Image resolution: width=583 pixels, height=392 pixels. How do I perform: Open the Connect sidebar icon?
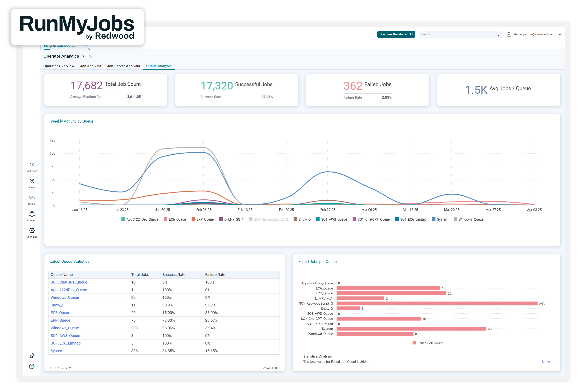click(x=32, y=214)
